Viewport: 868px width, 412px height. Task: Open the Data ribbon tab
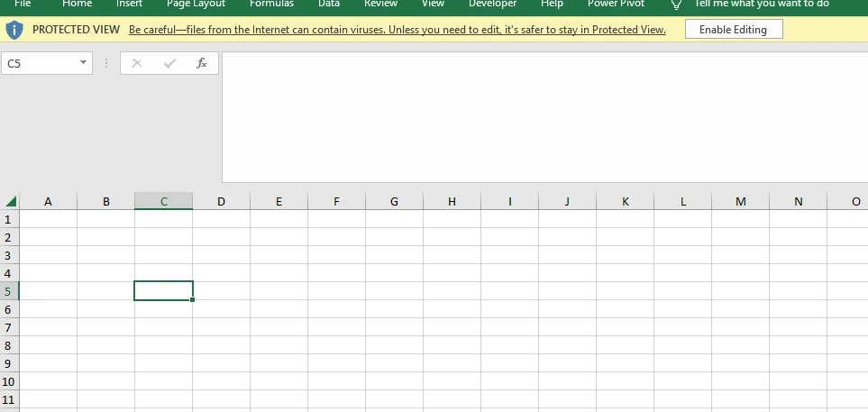point(329,4)
